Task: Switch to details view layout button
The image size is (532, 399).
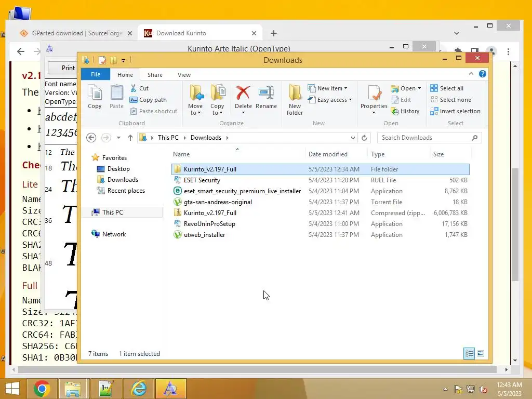Action: pos(469,353)
